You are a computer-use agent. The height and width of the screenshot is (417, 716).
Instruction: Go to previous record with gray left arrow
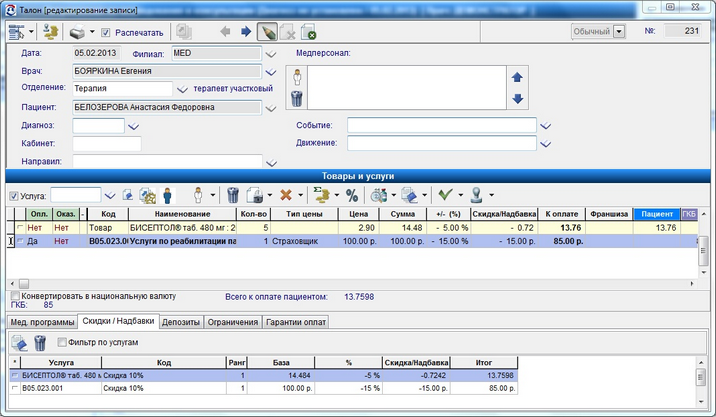click(225, 32)
